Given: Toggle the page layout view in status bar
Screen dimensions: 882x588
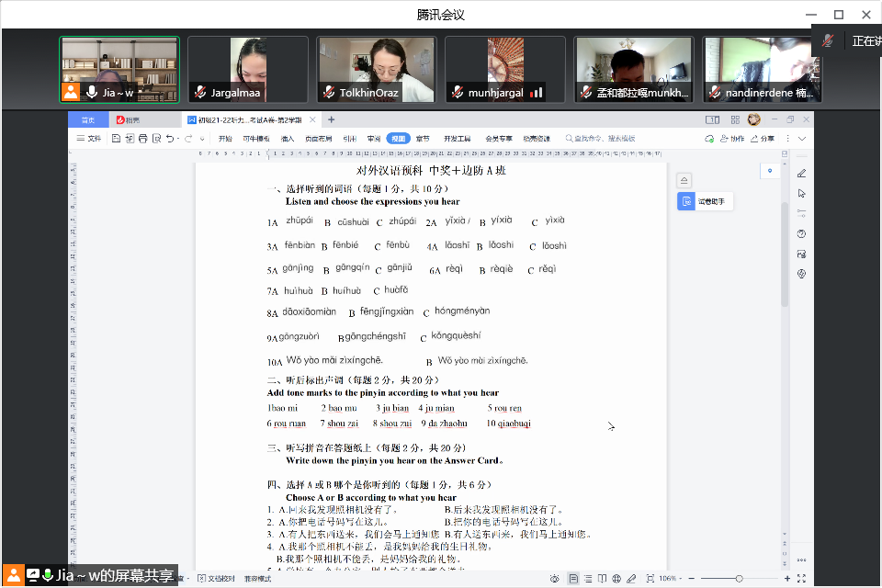Looking at the screenshot, I should [574, 579].
